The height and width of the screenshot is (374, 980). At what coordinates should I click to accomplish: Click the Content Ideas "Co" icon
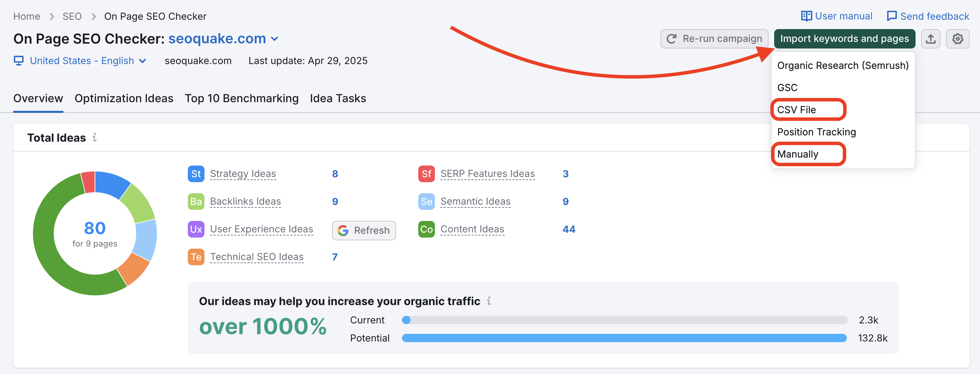(426, 229)
